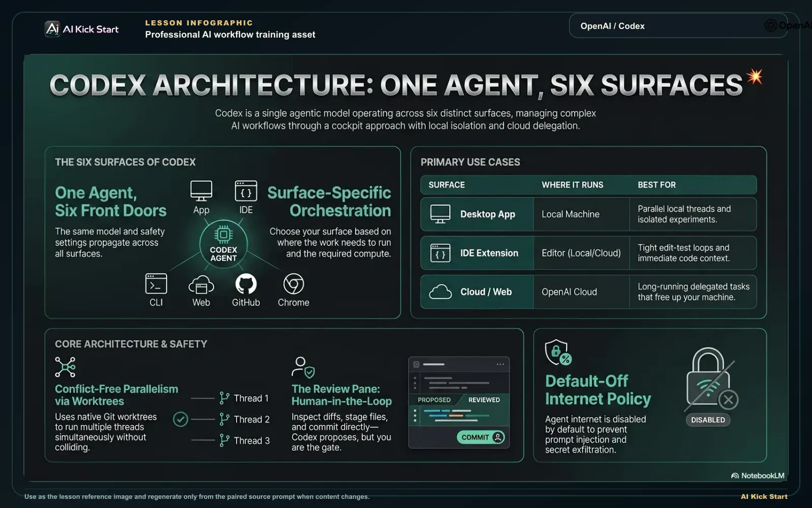Click the Chrome icon

click(293, 284)
